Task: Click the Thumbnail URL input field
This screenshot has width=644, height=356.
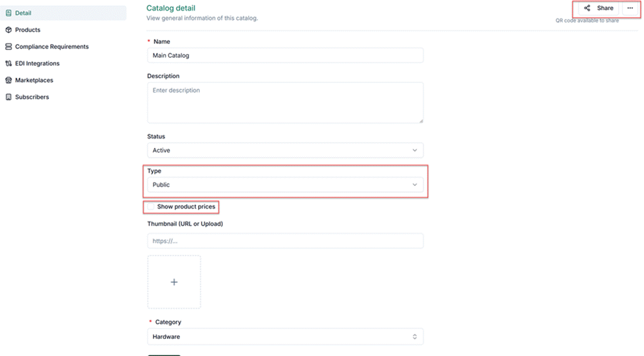Action: [x=285, y=241]
